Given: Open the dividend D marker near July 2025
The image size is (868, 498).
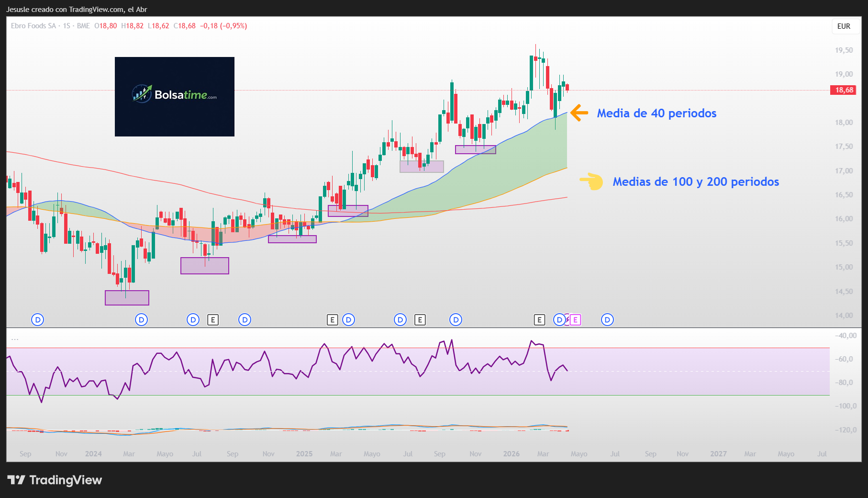Looking at the screenshot, I should (400, 320).
